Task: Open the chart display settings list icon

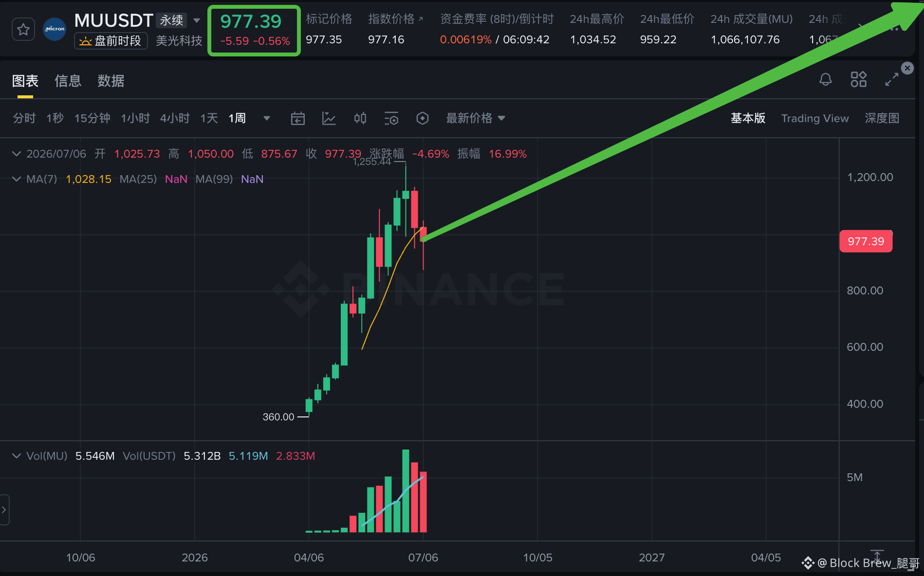Action: (391, 118)
